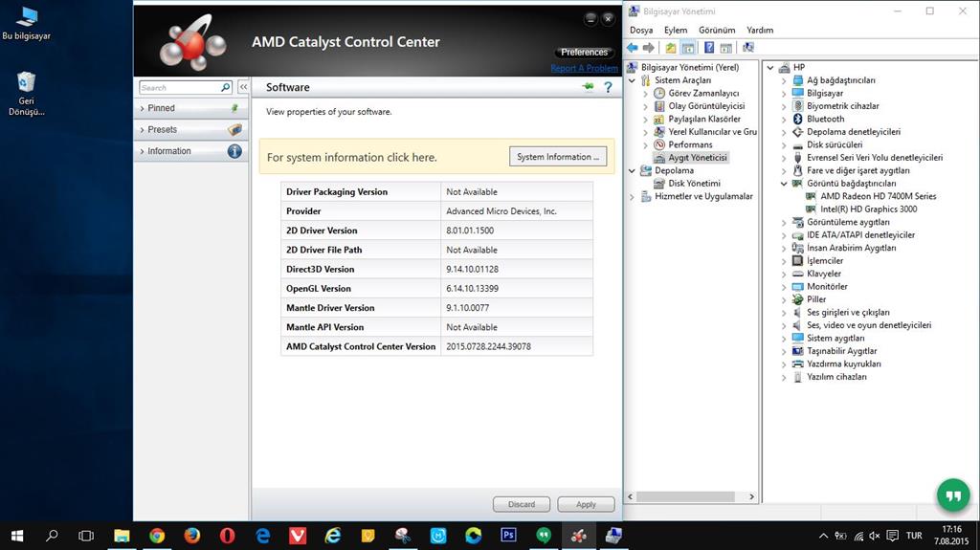This screenshot has height=550, width=980.
Task: Click the scan hardware monitor icon in toolbar
Action: 748,48
